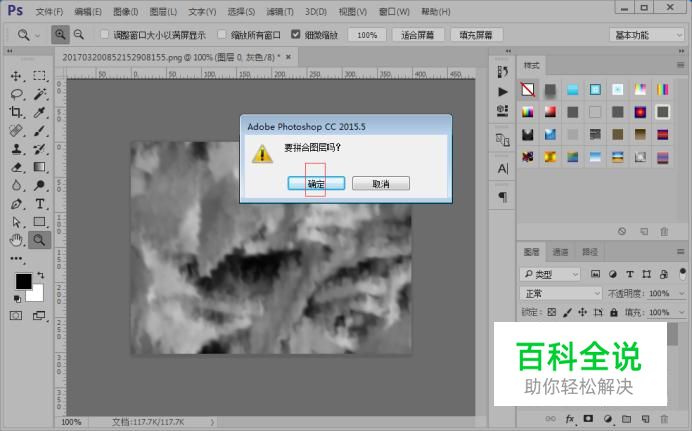
Task: Open the layer filter type dropdown
Action: [x=550, y=274]
